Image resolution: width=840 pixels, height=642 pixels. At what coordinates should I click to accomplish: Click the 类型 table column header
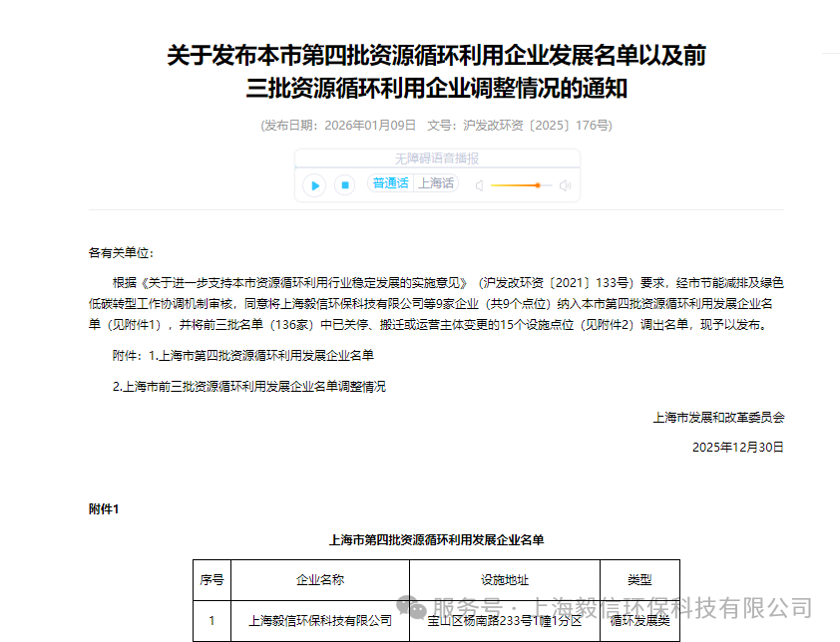coord(638,580)
